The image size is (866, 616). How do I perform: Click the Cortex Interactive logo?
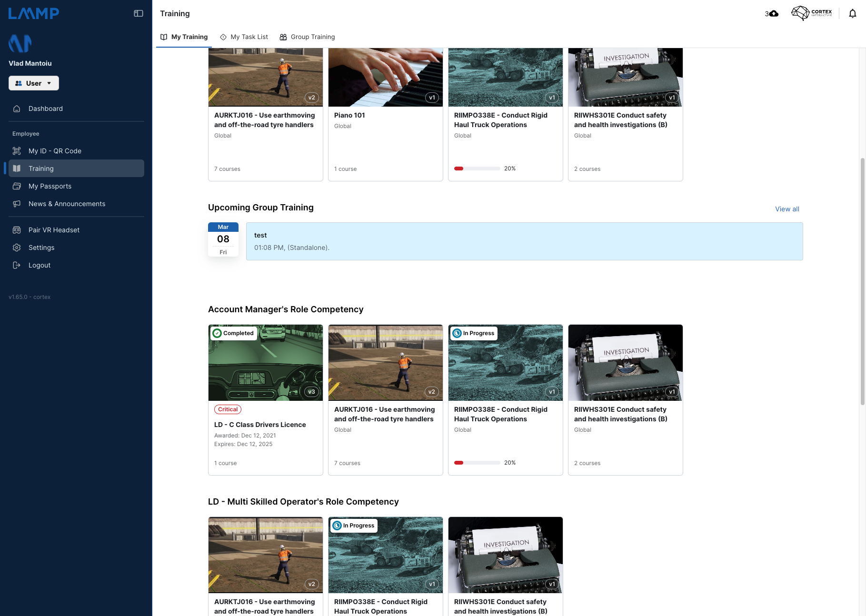pyautogui.click(x=812, y=13)
